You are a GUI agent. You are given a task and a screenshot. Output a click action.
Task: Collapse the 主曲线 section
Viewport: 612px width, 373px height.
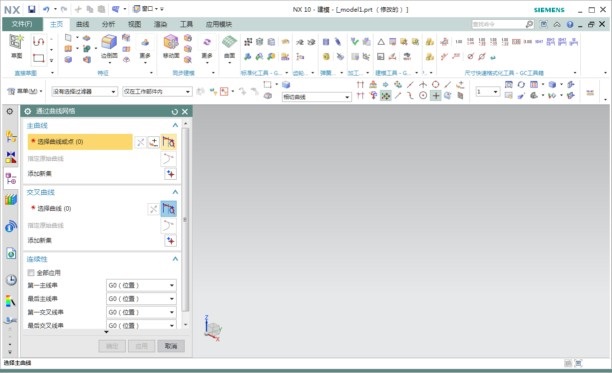click(175, 125)
